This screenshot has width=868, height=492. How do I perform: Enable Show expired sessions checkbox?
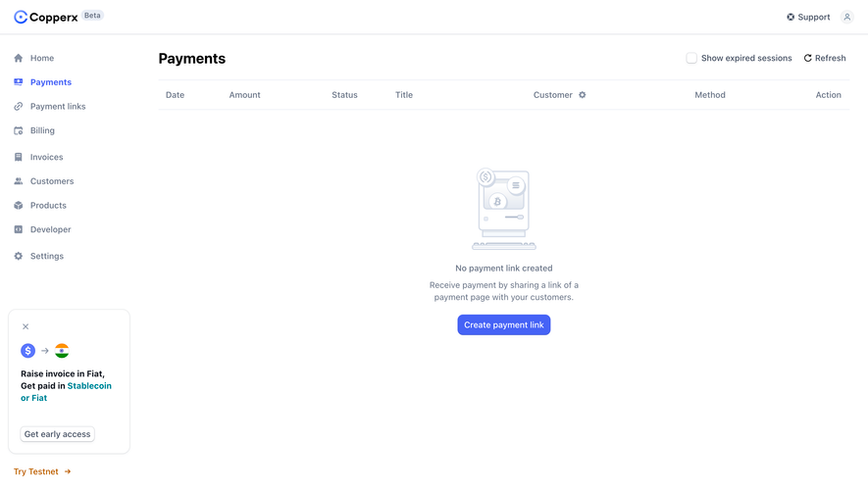[x=691, y=58]
